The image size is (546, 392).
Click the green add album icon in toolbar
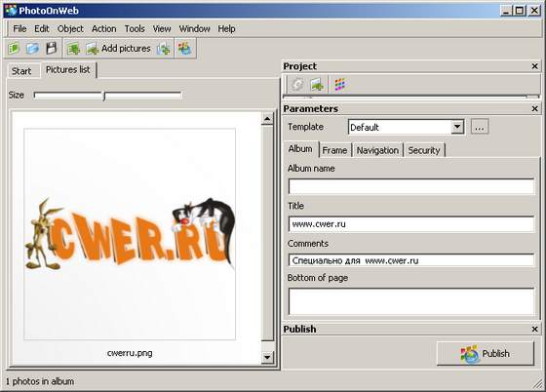pos(73,49)
